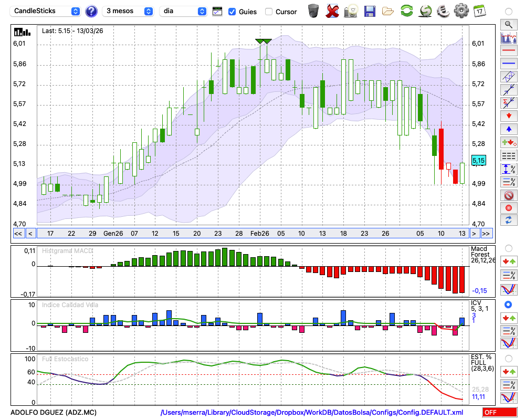Click the indicator overlay chart icon
Viewport: 525px width, 420px height.
[509, 37]
